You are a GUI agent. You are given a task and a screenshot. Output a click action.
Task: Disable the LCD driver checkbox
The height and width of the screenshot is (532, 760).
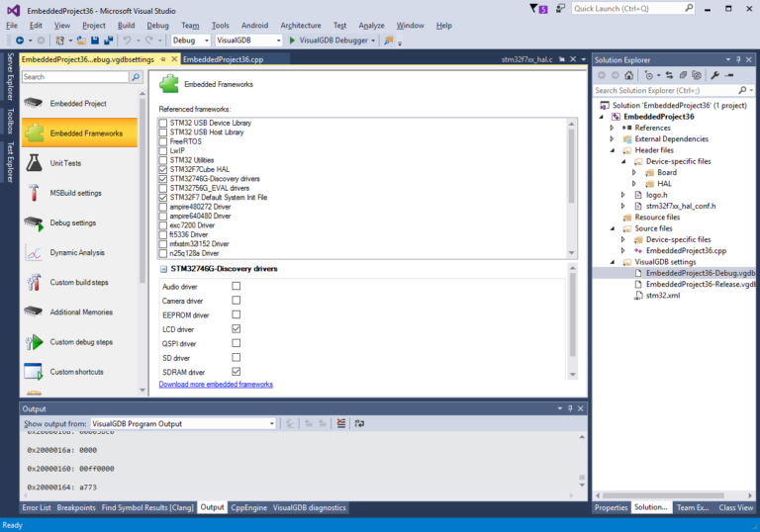pyautogui.click(x=237, y=328)
